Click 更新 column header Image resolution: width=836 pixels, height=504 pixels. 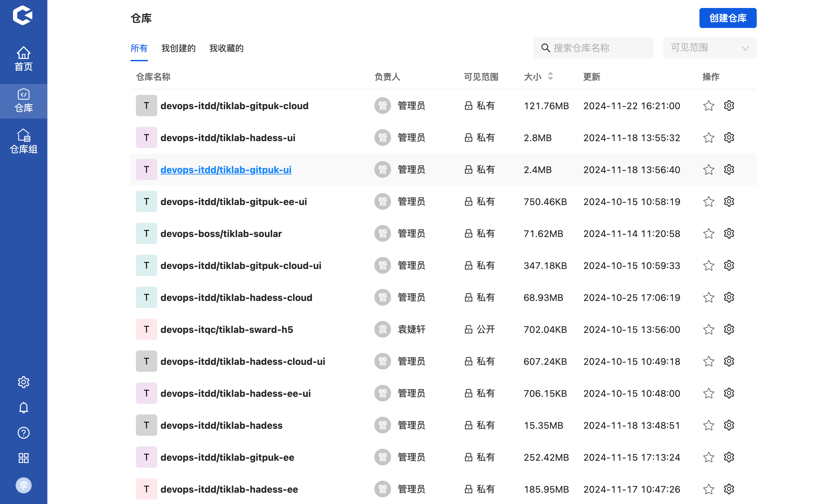(592, 77)
